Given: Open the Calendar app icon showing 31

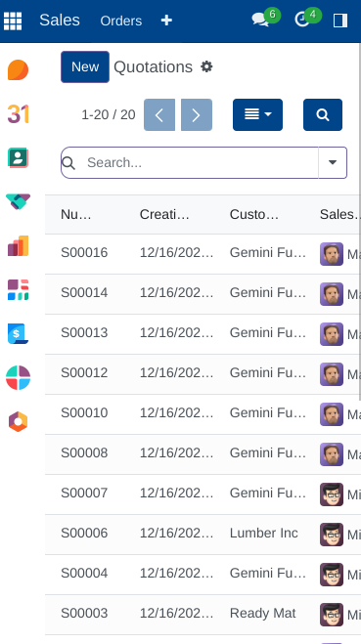Looking at the screenshot, I should tap(18, 113).
